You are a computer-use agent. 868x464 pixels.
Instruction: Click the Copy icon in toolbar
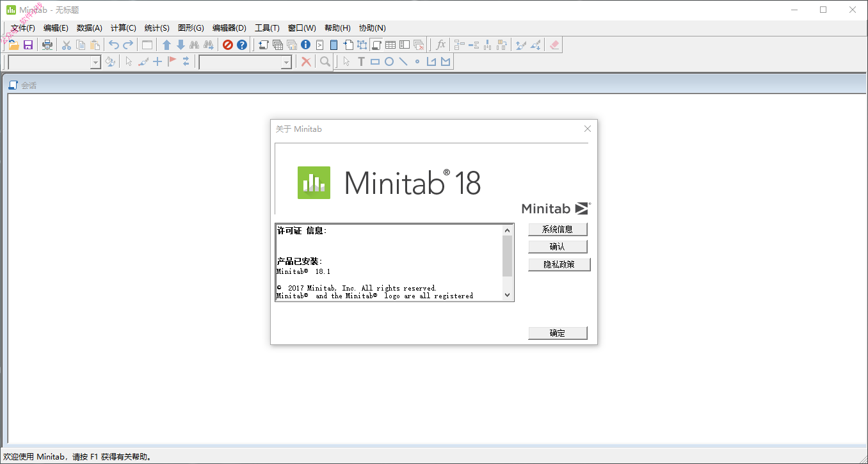[81, 45]
